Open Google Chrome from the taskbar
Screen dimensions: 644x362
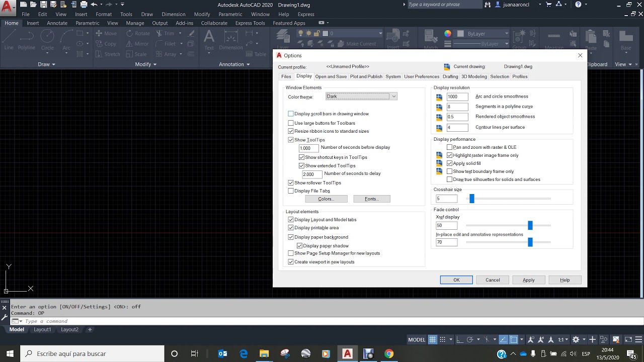click(x=389, y=353)
